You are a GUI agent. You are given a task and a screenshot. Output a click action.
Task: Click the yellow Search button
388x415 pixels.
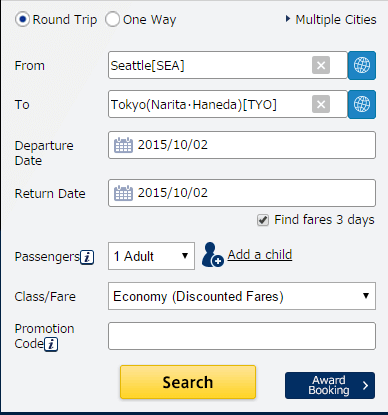pyautogui.click(x=188, y=382)
